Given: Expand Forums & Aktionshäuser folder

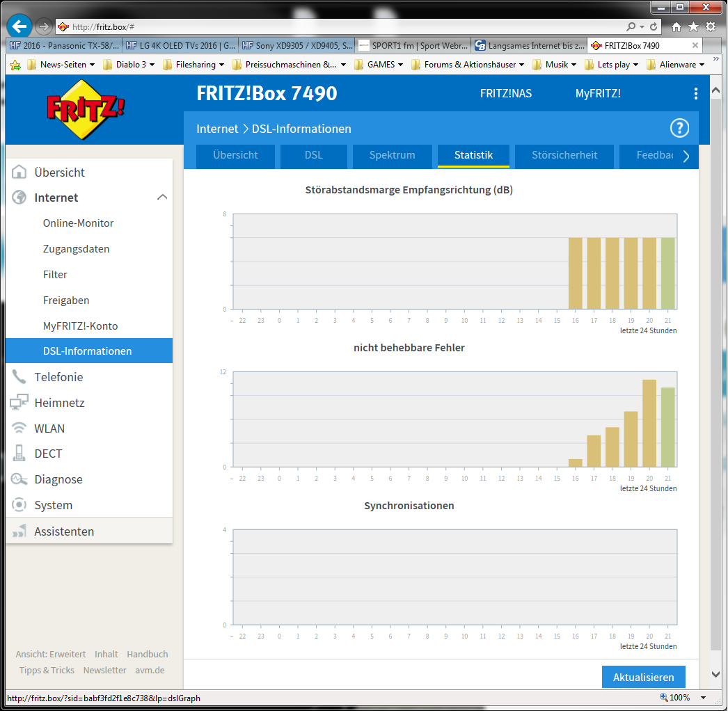Looking at the screenshot, I should pos(468,65).
